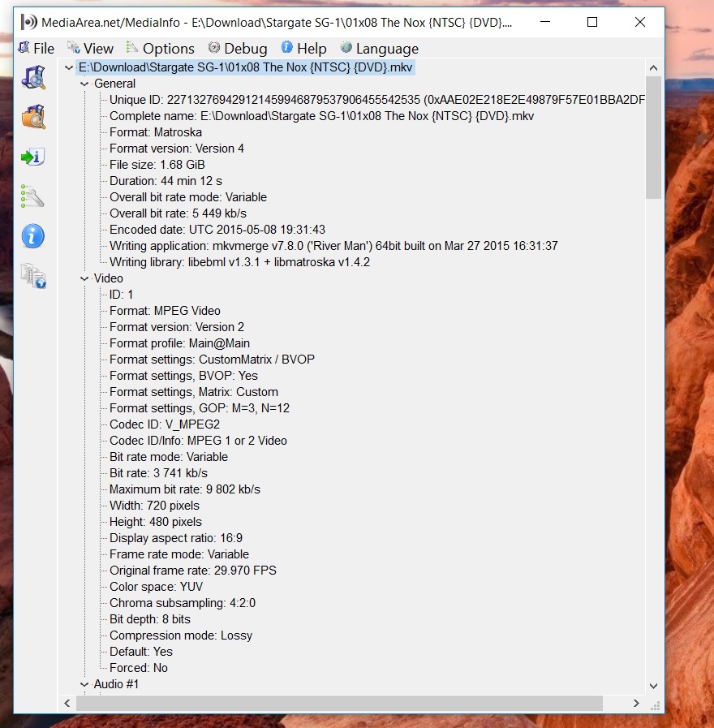This screenshot has width=714, height=728.
Task: Select the 'Compression mode: Lossy' row
Action: (x=181, y=636)
